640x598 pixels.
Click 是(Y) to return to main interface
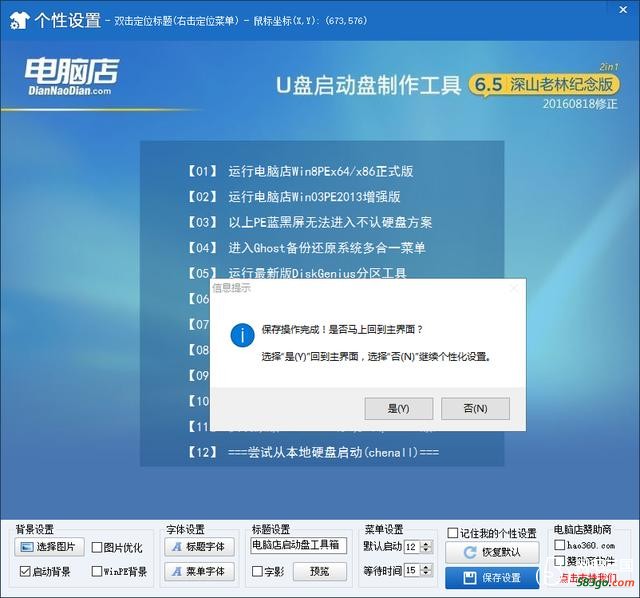tap(398, 409)
